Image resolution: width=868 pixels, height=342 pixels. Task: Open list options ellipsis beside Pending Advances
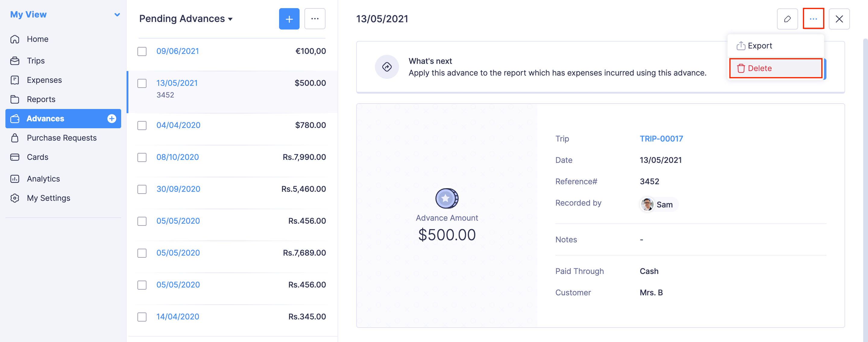coord(315,19)
